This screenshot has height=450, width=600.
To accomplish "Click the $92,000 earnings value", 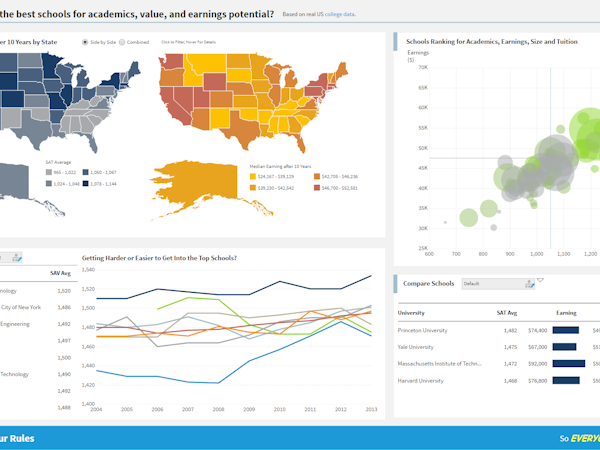I will [538, 364].
